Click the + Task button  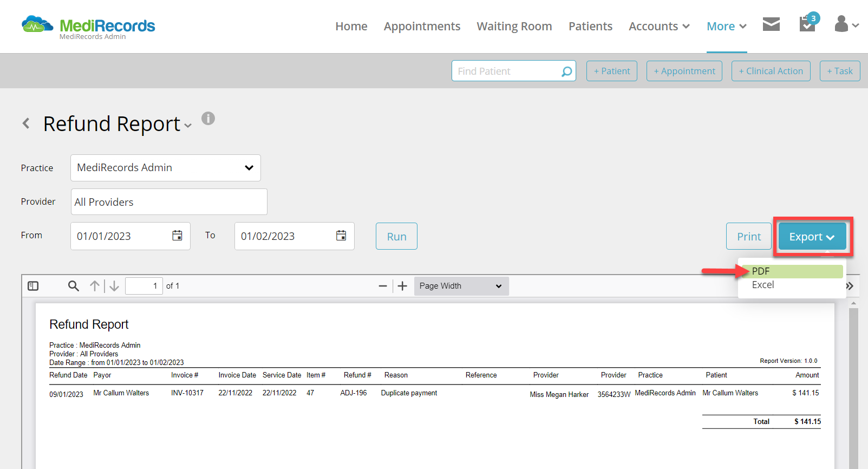coord(840,71)
